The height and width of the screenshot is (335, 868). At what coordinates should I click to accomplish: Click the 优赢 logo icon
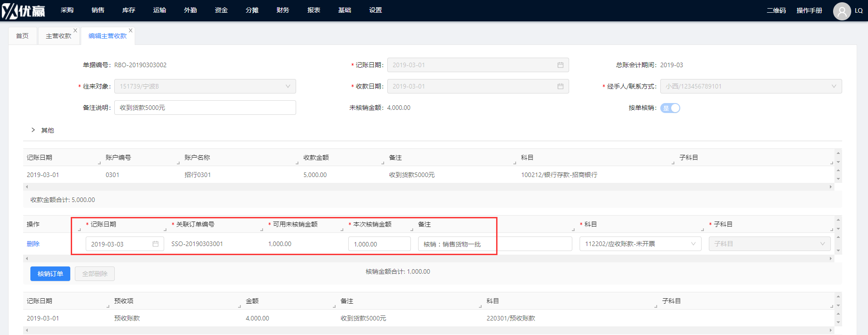[24, 10]
